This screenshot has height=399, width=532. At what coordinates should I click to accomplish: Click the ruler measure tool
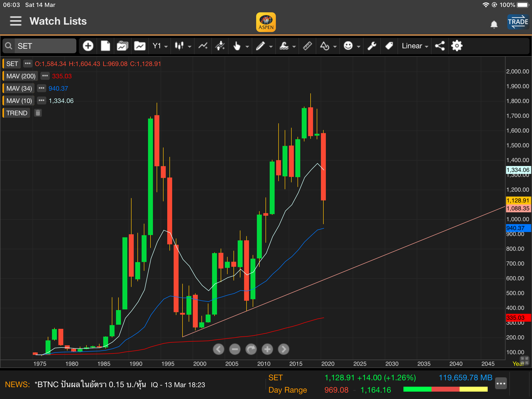tap(307, 46)
